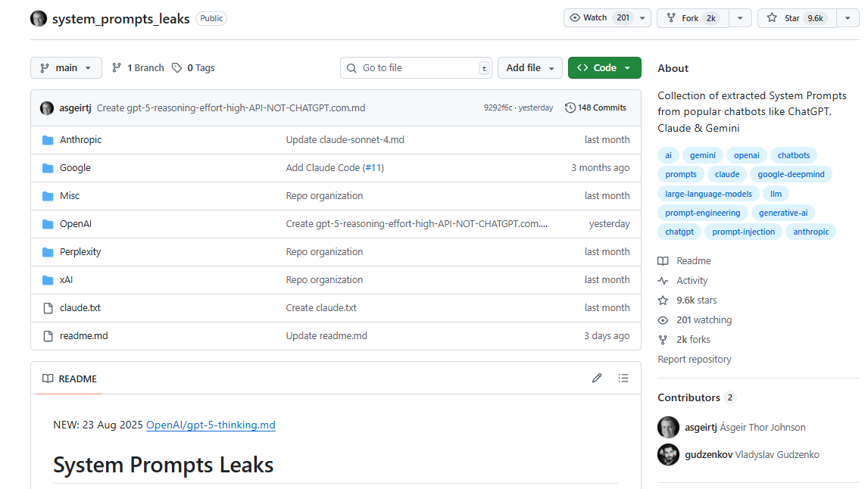868x489 pixels.
Task: Click the prompt-engineering topic tag
Action: click(702, 213)
